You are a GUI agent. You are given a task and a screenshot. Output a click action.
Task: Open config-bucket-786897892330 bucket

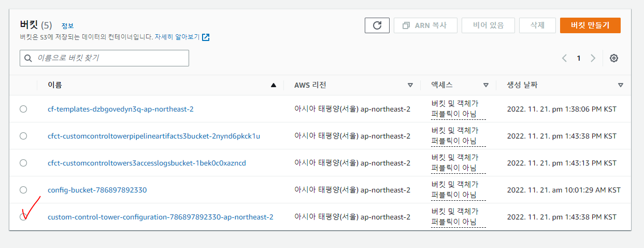[x=97, y=190]
